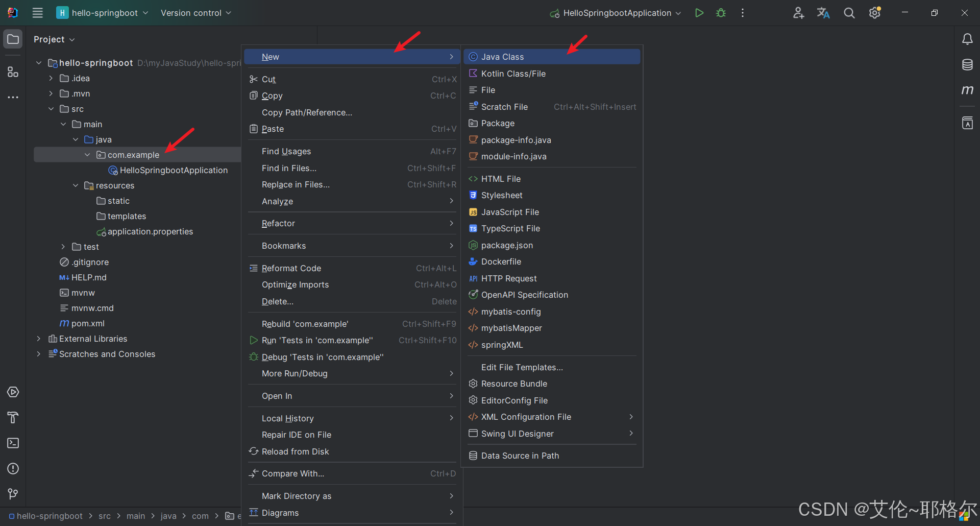The width and height of the screenshot is (980, 526).
Task: Click the IntelliJ IDEA logo icon
Action: click(13, 13)
